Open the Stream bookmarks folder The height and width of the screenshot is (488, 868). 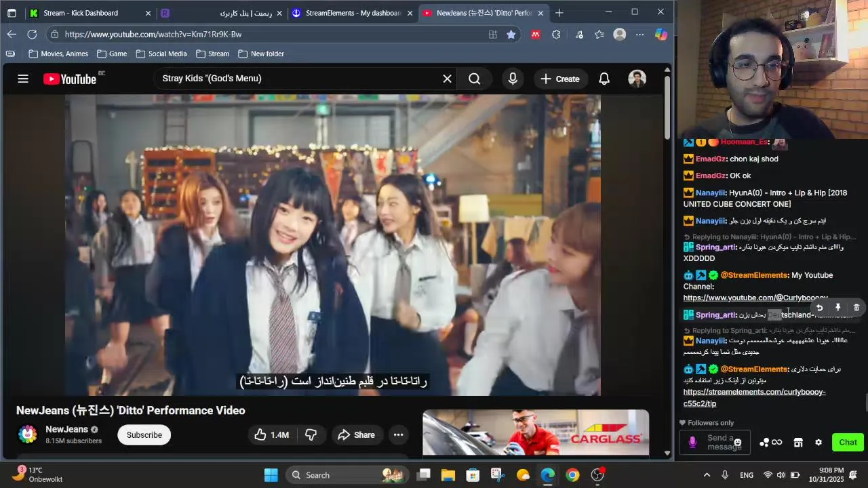pyautogui.click(x=212, y=54)
